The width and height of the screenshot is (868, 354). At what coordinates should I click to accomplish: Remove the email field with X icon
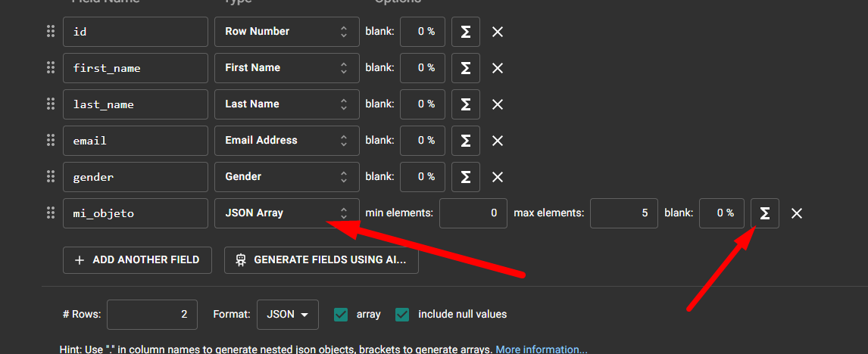[498, 141]
